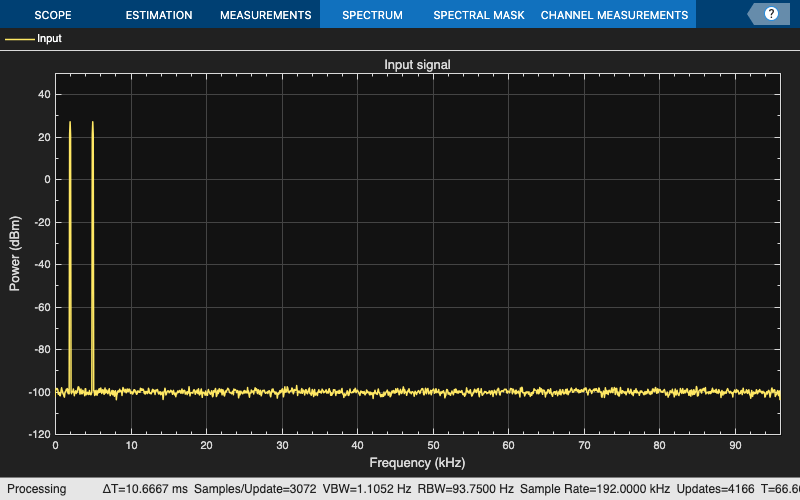Open the help question mark icon
The height and width of the screenshot is (500, 800).
[x=771, y=14]
